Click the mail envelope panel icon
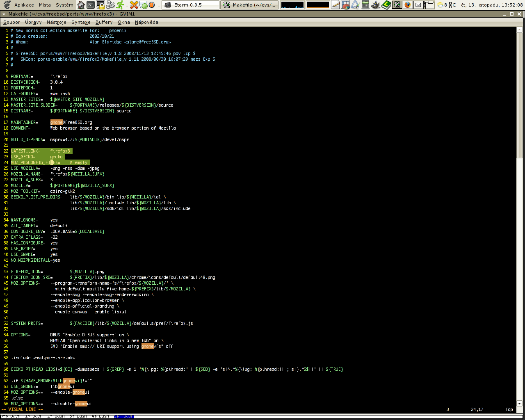The image size is (525, 420). coord(418,5)
